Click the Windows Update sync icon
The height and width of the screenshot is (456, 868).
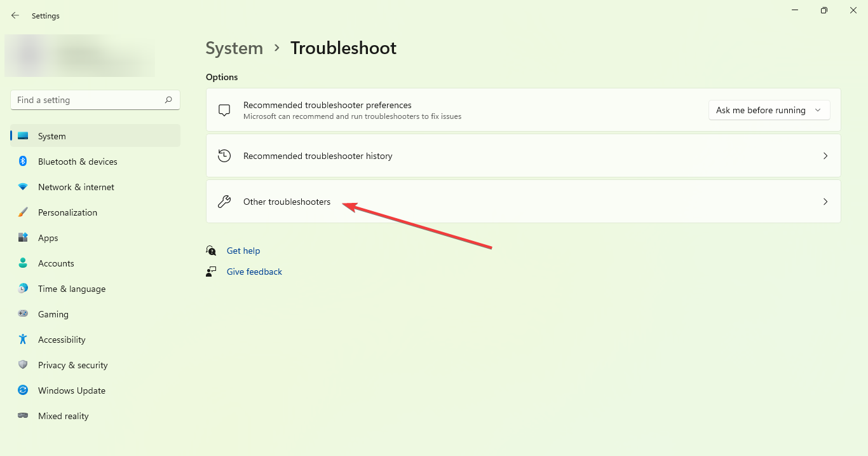[x=23, y=390]
